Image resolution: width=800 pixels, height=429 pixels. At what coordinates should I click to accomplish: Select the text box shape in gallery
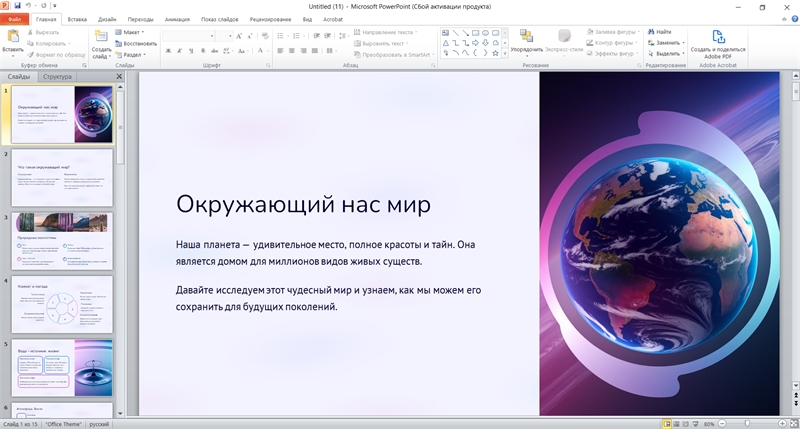point(445,33)
